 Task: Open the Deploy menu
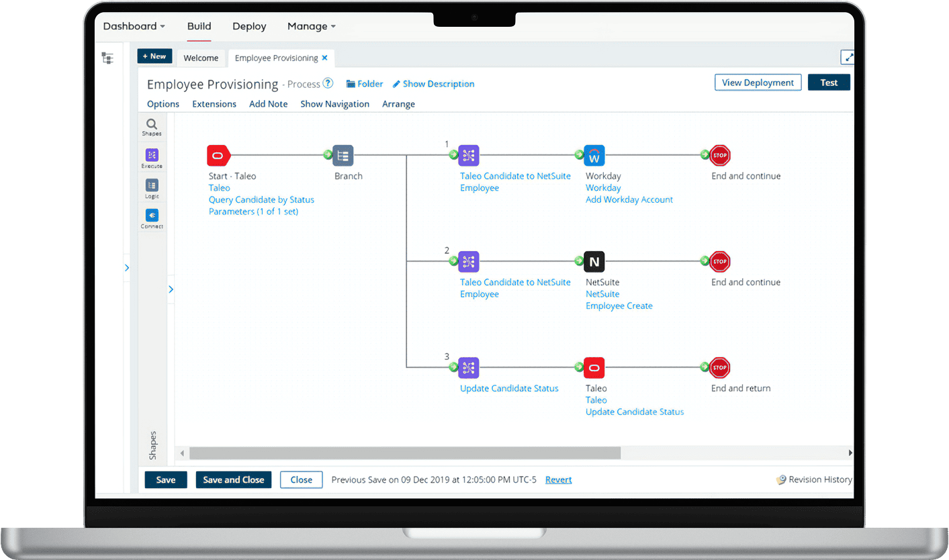click(x=249, y=26)
